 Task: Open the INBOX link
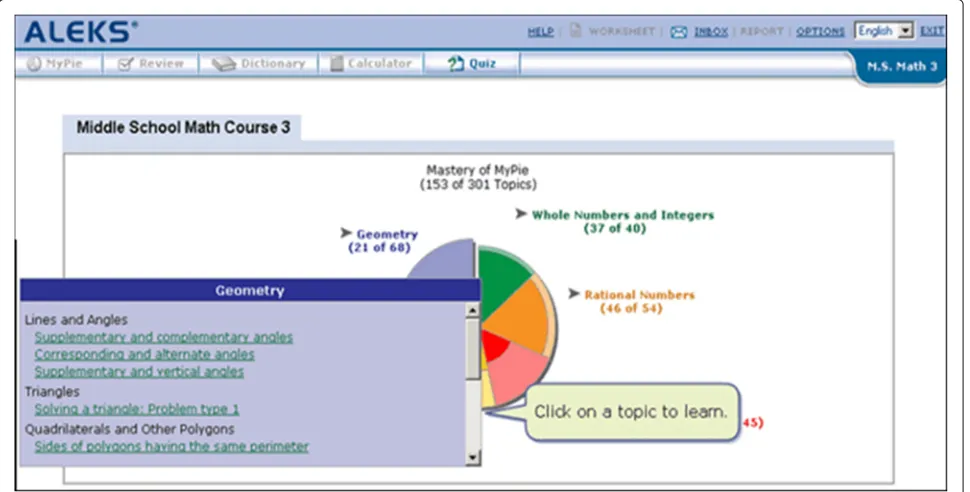(711, 31)
